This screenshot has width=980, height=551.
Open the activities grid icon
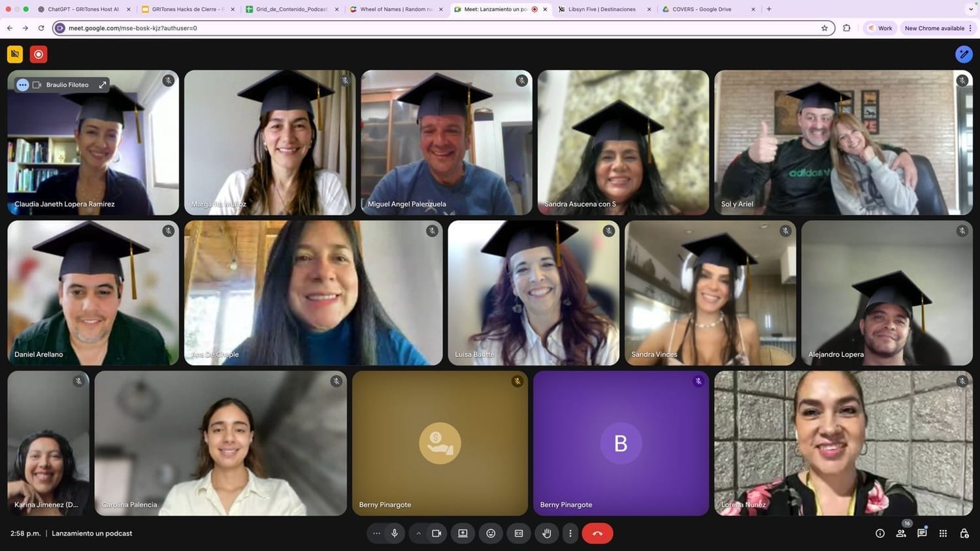tap(943, 533)
